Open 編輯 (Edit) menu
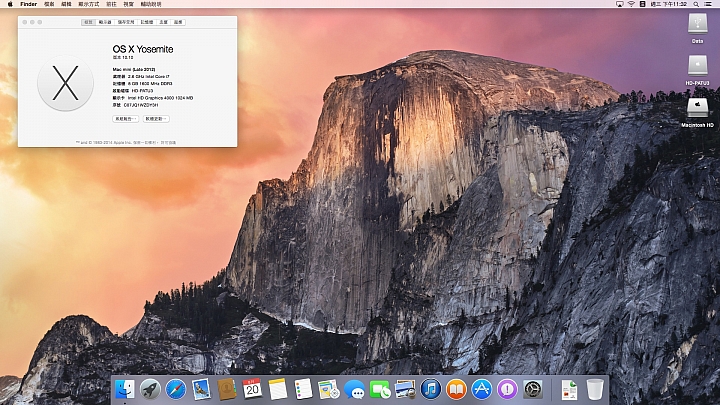The height and width of the screenshot is (405, 720). point(67,4)
